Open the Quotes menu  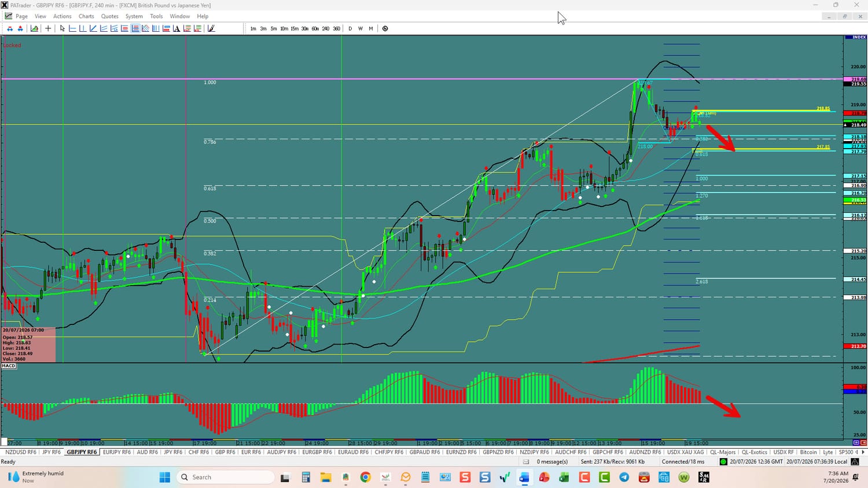[x=110, y=16]
